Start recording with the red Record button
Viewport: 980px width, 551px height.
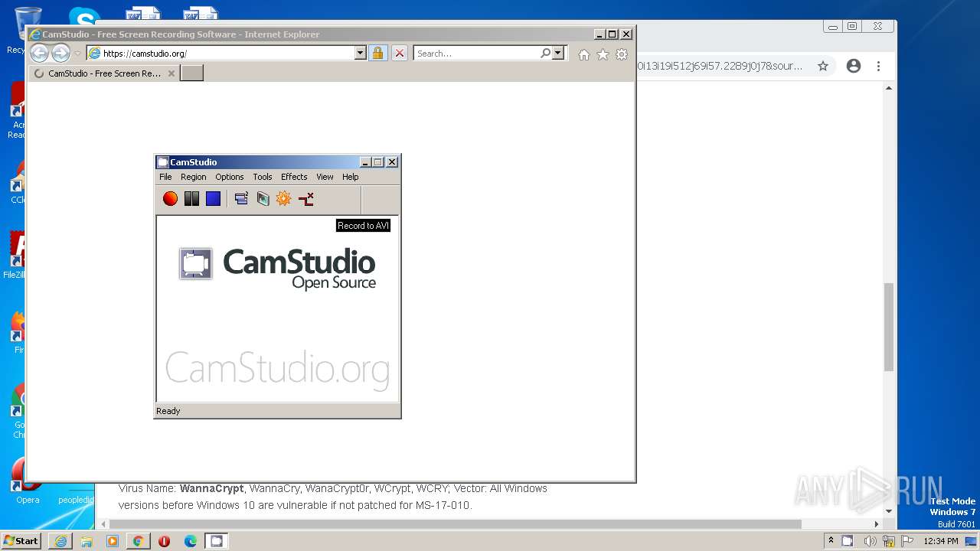click(x=170, y=199)
